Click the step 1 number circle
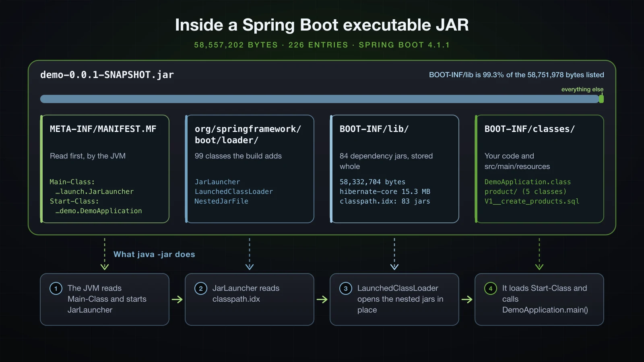 [56, 288]
